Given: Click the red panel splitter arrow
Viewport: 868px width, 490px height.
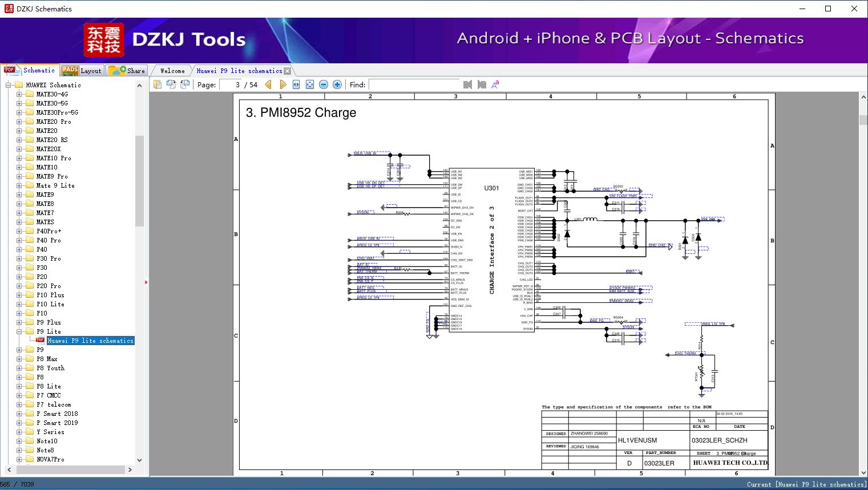Looking at the screenshot, I should coord(146,282).
